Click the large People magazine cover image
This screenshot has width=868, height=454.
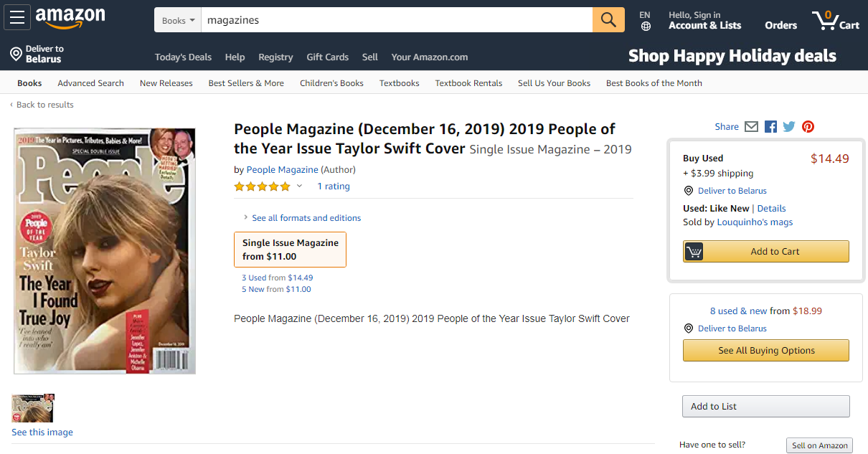[x=105, y=251]
